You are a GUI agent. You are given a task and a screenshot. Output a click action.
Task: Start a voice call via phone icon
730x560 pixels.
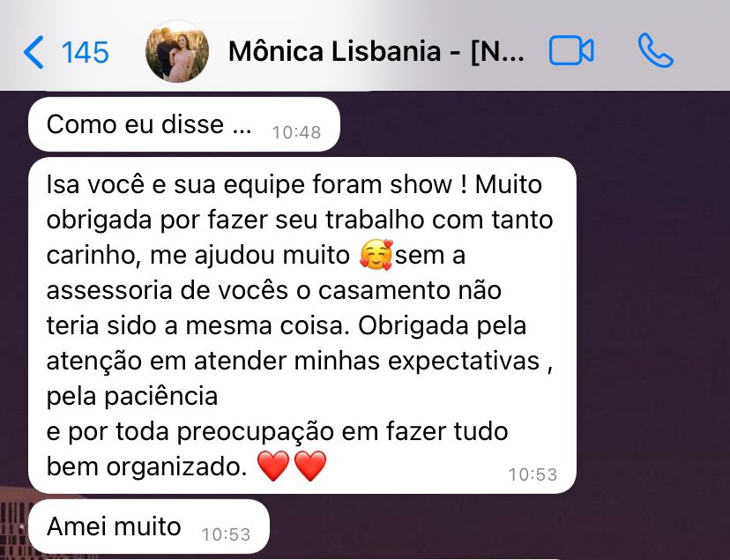tap(656, 50)
